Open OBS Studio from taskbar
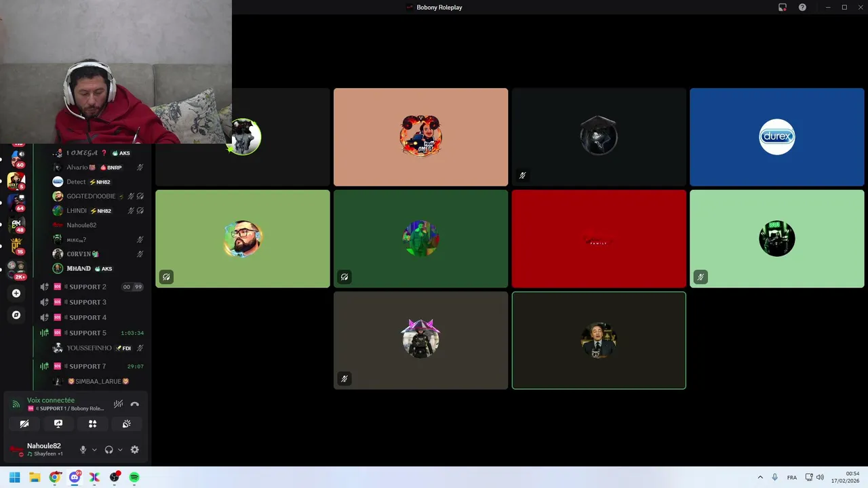This screenshot has width=868, height=488. tap(115, 477)
